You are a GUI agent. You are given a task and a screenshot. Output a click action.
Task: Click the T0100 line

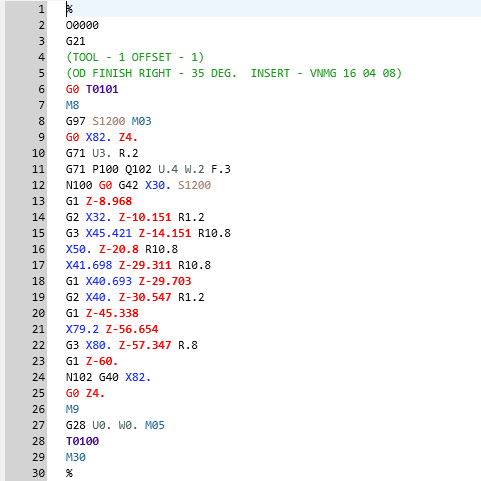click(82, 441)
